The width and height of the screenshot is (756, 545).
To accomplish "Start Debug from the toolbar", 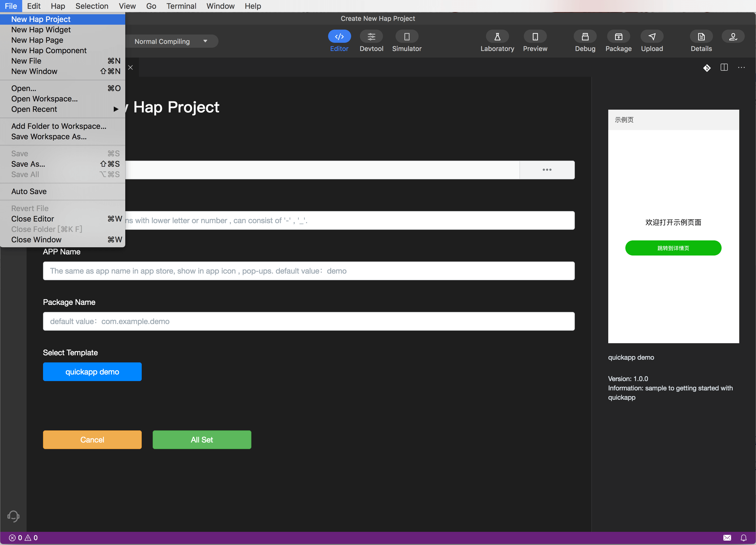I will 585,36.
